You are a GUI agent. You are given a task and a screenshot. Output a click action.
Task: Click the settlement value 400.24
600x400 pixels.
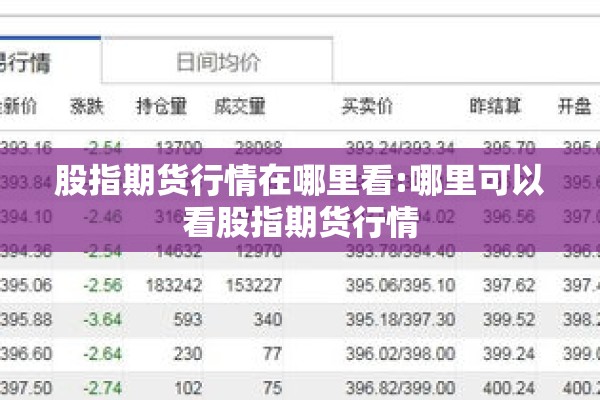509,388
